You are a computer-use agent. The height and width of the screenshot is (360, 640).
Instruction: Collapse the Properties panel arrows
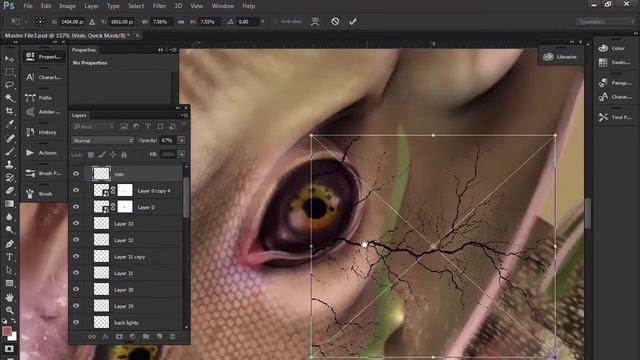160,50
